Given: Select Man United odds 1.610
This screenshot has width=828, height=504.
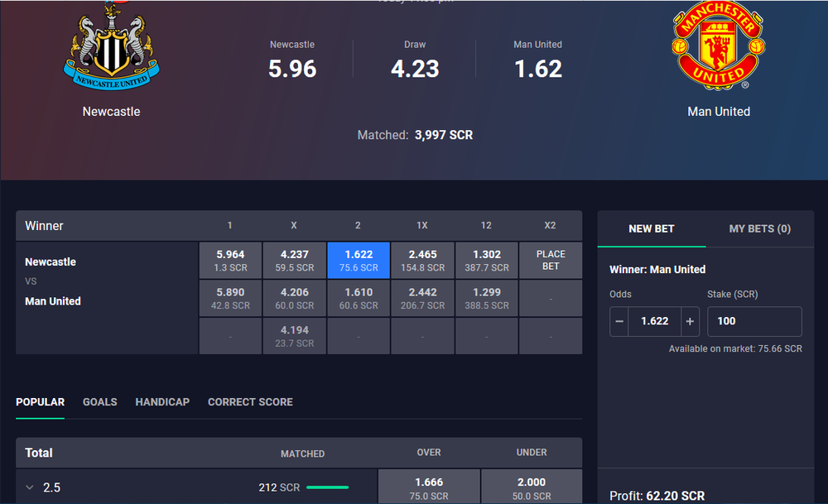Looking at the screenshot, I should coord(359,298).
